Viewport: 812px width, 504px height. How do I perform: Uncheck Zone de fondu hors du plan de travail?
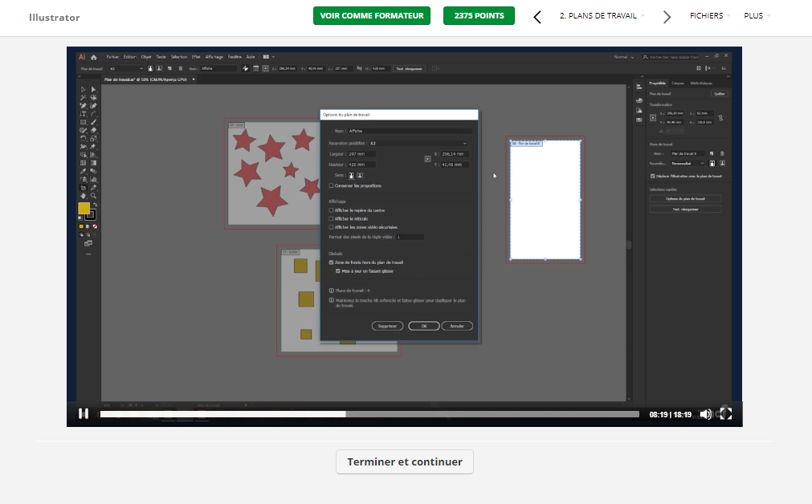[331, 262]
